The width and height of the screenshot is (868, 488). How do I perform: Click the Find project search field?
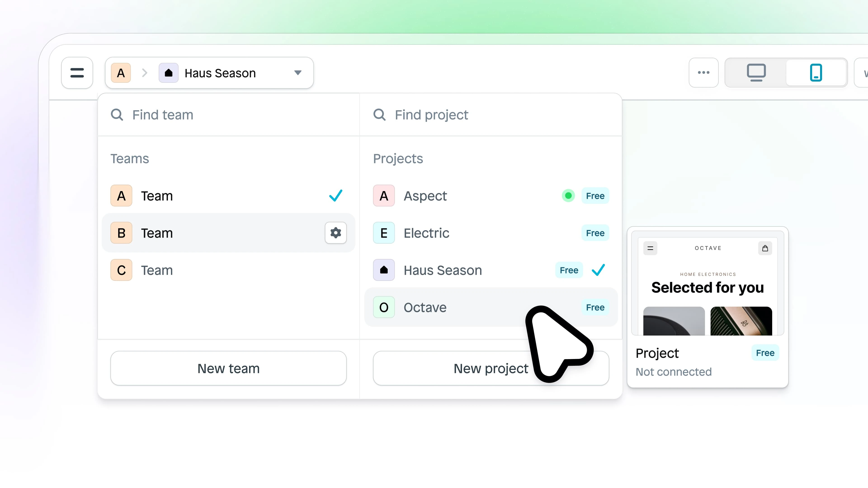click(491, 115)
